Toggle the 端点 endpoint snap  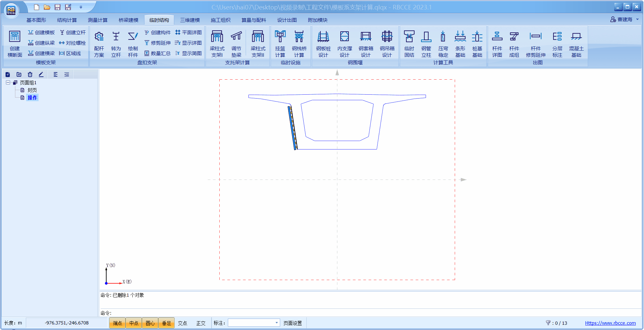(x=117, y=323)
